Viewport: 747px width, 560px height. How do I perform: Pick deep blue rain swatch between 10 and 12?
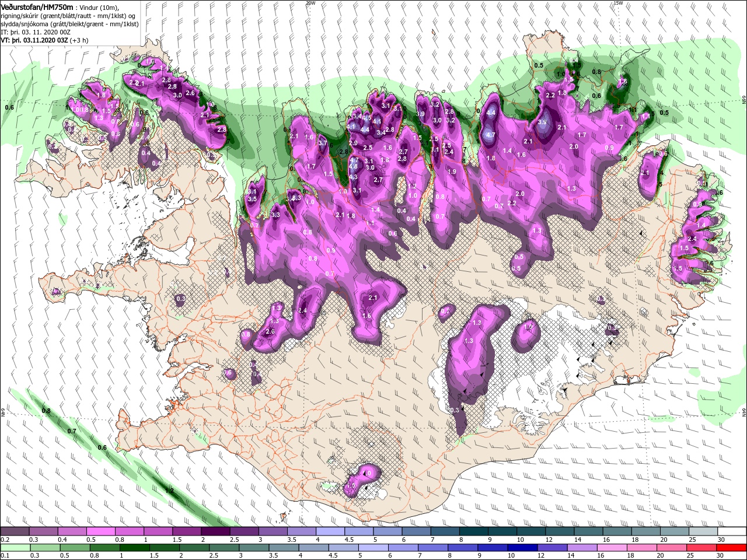coord(522,548)
